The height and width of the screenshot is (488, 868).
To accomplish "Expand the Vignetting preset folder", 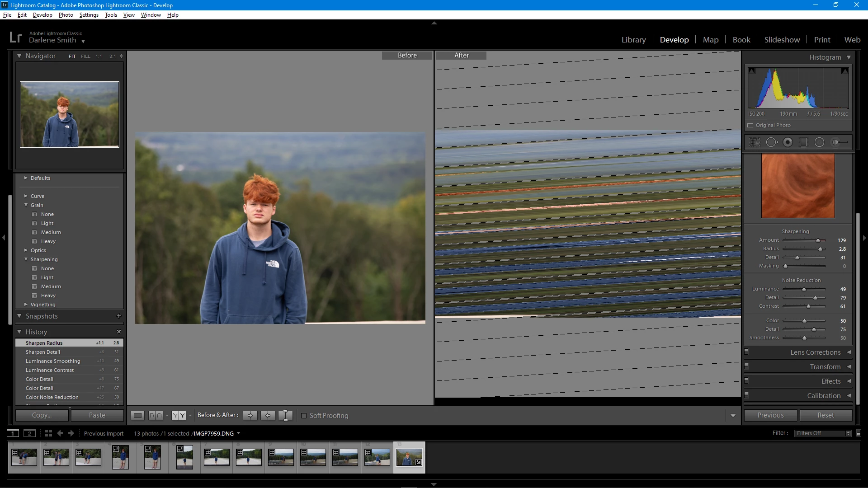I will click(26, 305).
